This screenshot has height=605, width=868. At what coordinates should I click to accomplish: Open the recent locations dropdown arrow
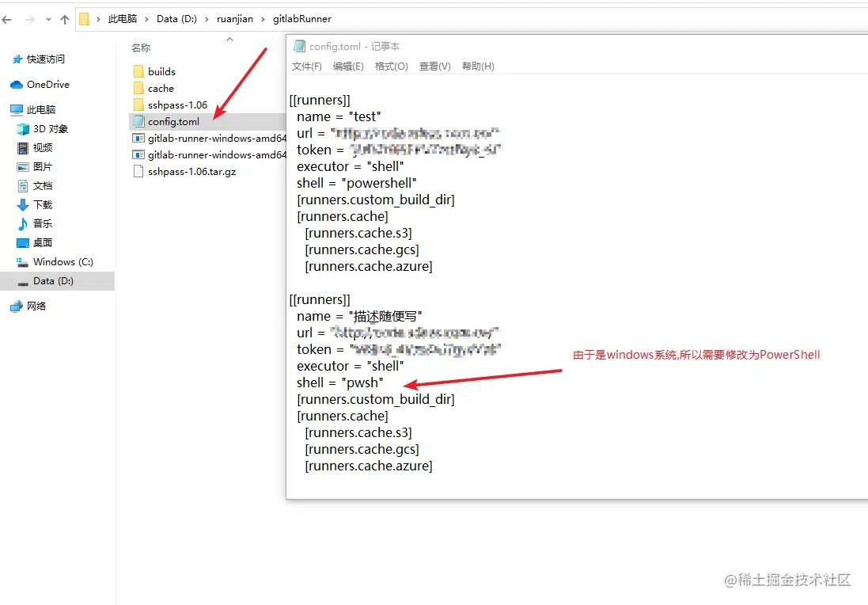pos(48,19)
